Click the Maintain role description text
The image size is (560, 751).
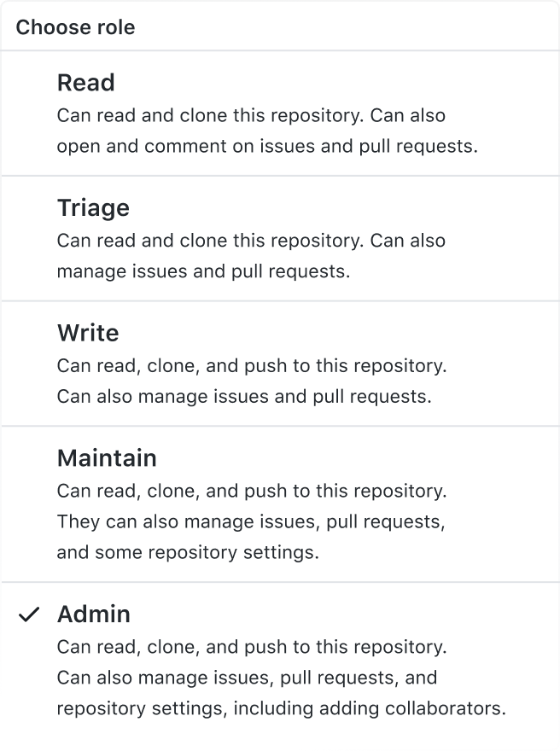point(251,521)
